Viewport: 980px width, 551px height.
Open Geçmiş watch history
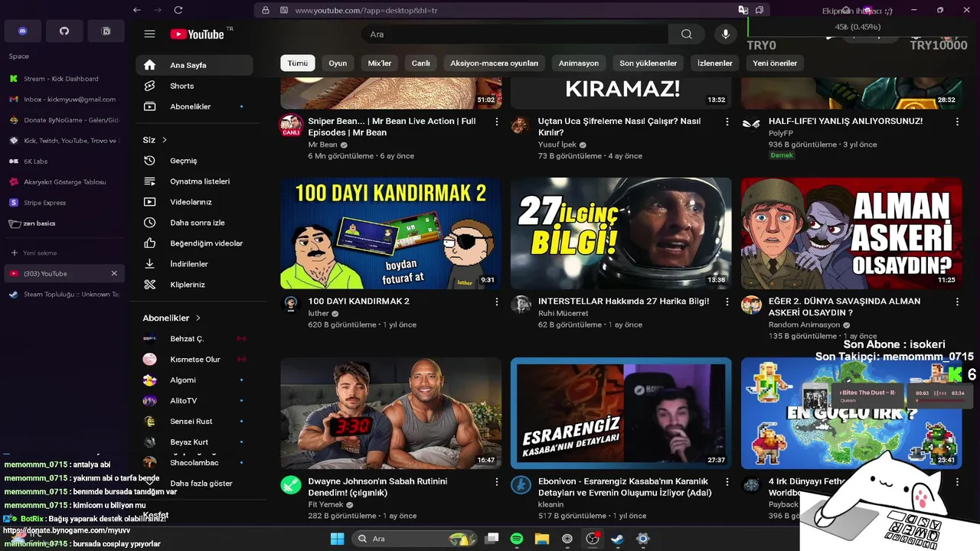pos(194,161)
